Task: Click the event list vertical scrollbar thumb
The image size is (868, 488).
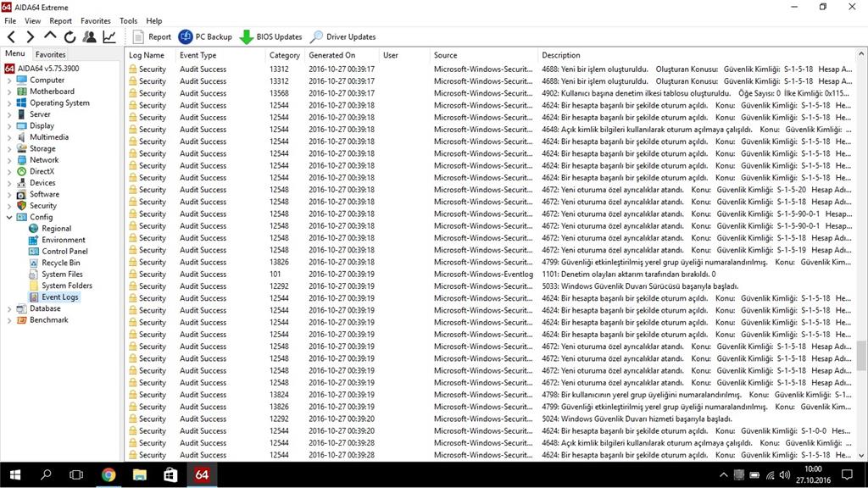Action: [861, 355]
